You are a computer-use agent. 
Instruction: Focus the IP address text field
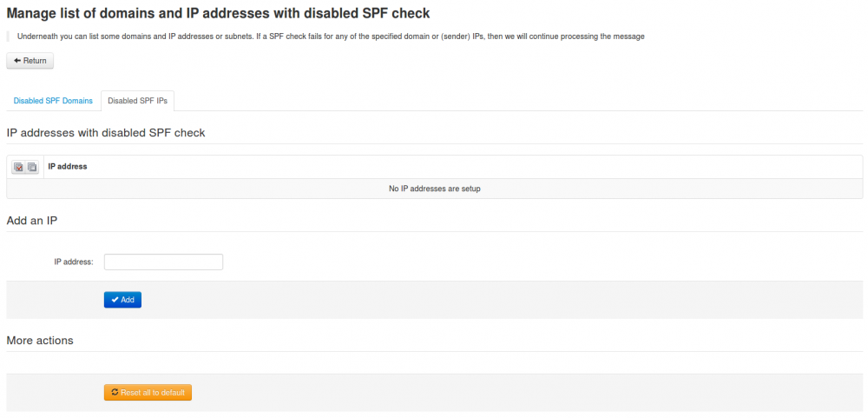(163, 262)
